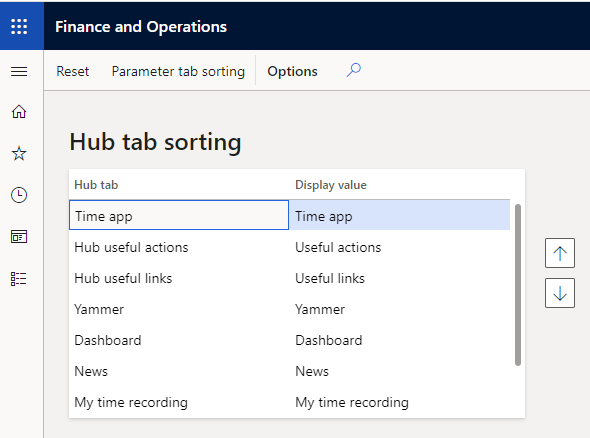Viewport: 590px width, 438px height.
Task: Move selected row down with arrow button
Action: [x=560, y=293]
